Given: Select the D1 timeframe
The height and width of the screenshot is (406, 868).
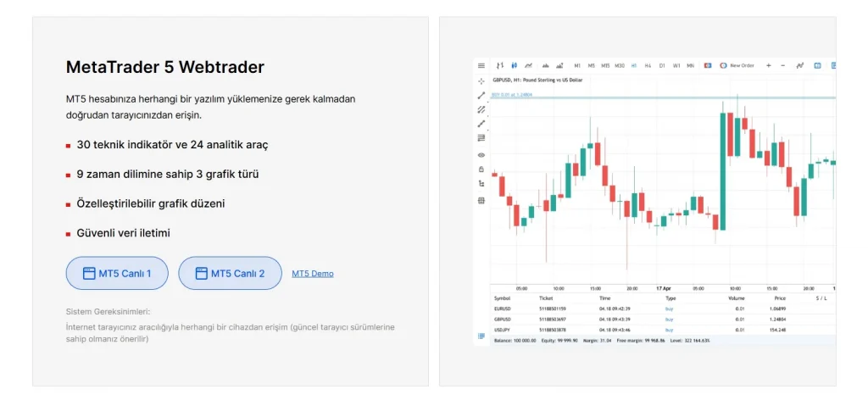Looking at the screenshot, I should [662, 65].
